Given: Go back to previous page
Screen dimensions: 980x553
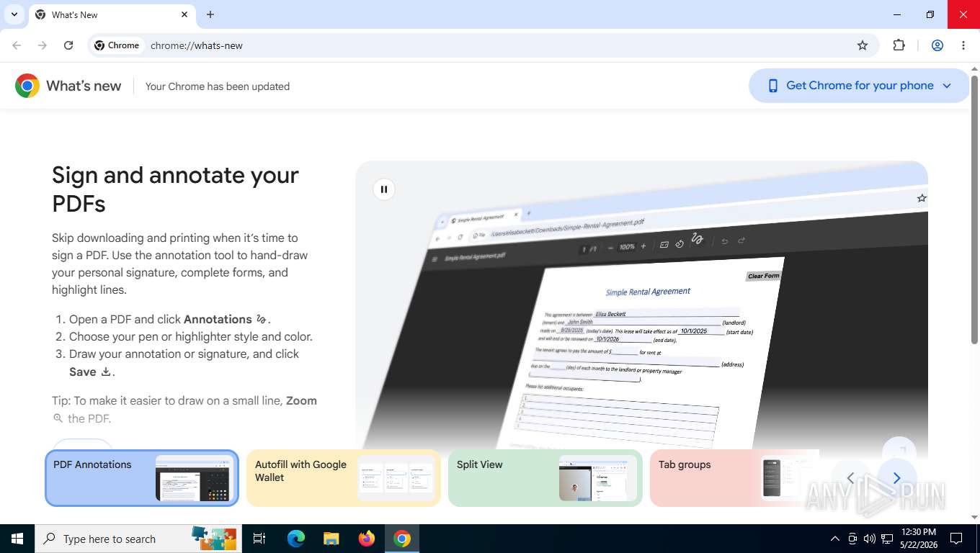Looking at the screenshot, I should (17, 45).
